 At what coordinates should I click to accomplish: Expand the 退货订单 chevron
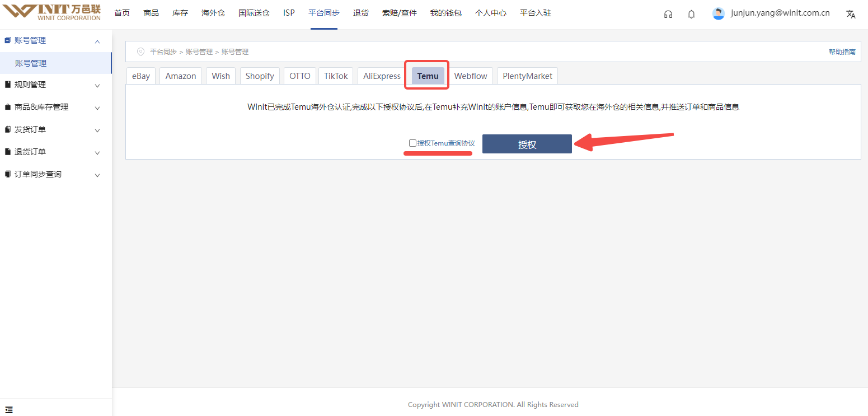pyautogui.click(x=97, y=153)
